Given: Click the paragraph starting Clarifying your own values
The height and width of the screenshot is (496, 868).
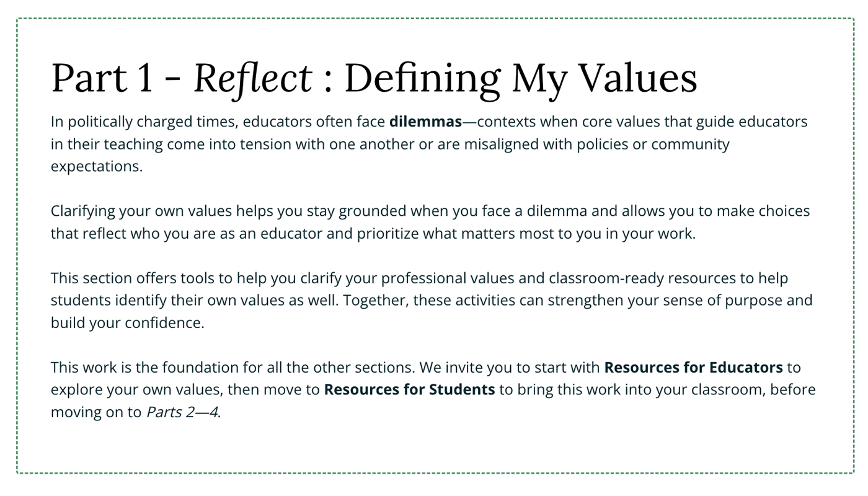Looking at the screenshot, I should tap(372, 223).
